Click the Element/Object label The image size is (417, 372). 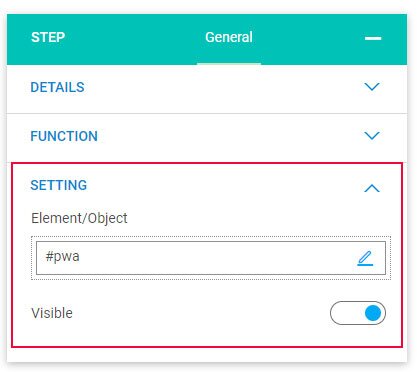pyautogui.click(x=79, y=218)
